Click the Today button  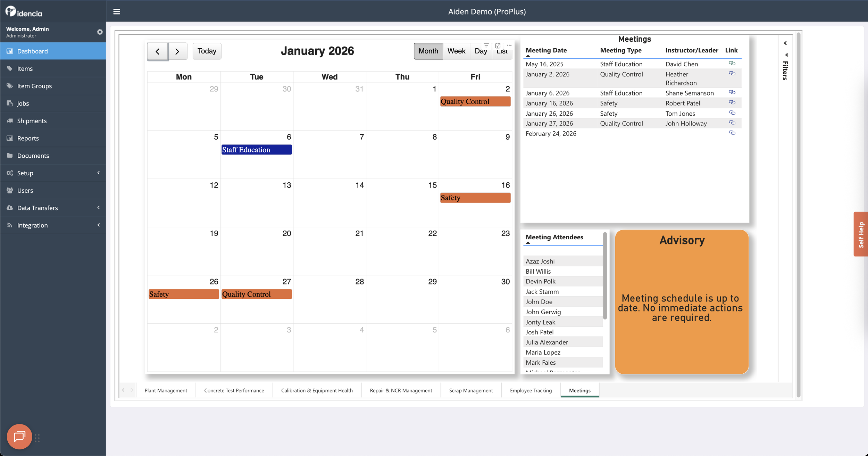(207, 51)
